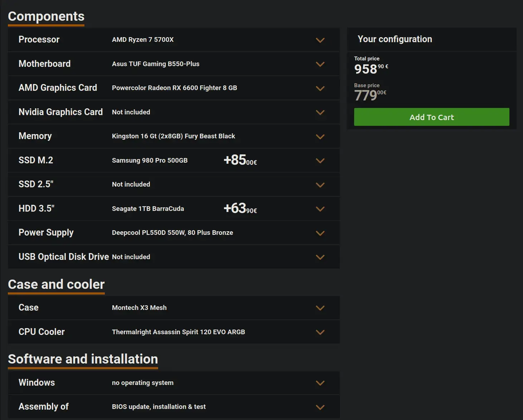
Task: Click Thermalright Assassin Spirit 120 EVO ARGB
Action: (x=179, y=332)
